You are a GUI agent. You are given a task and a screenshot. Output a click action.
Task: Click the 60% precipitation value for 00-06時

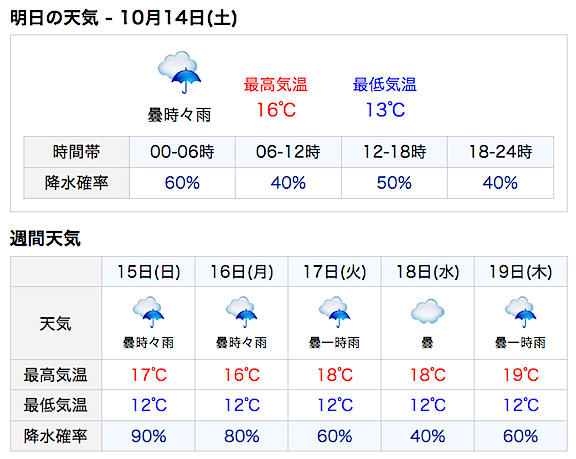tap(182, 183)
